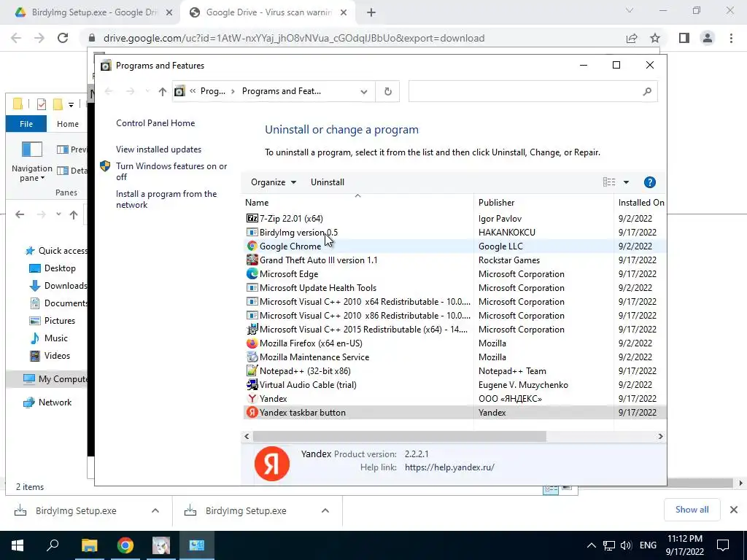Open options for first BirdyImg Setup.exe download
Image resolution: width=747 pixels, height=560 pixels.
155,510
